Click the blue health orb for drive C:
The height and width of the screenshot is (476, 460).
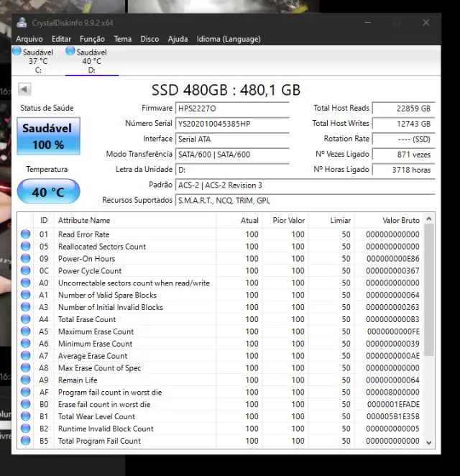pyautogui.click(x=17, y=51)
